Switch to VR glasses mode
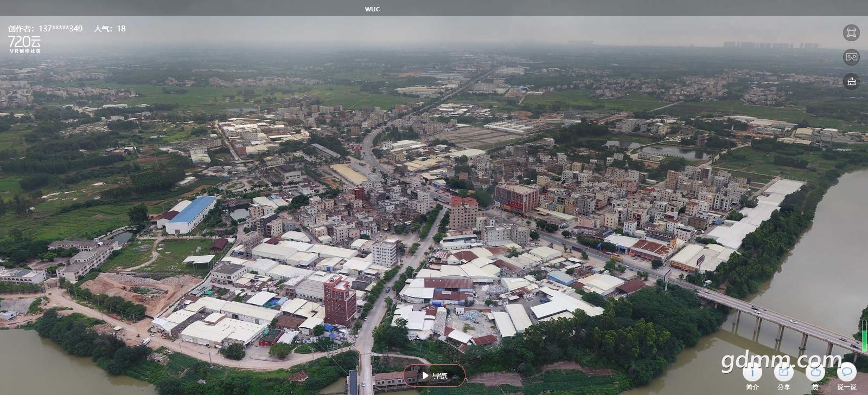 [851, 57]
